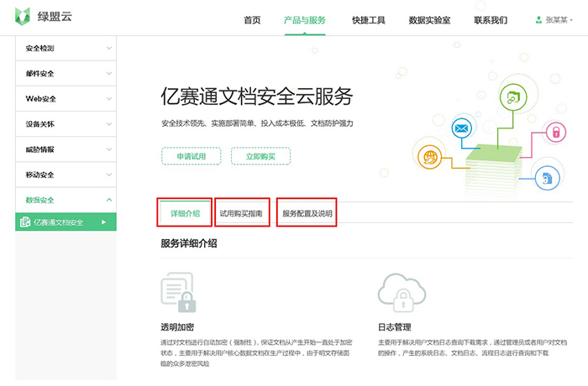
Task: Expand the 移动安全 sidebar section
Action: (x=66, y=175)
